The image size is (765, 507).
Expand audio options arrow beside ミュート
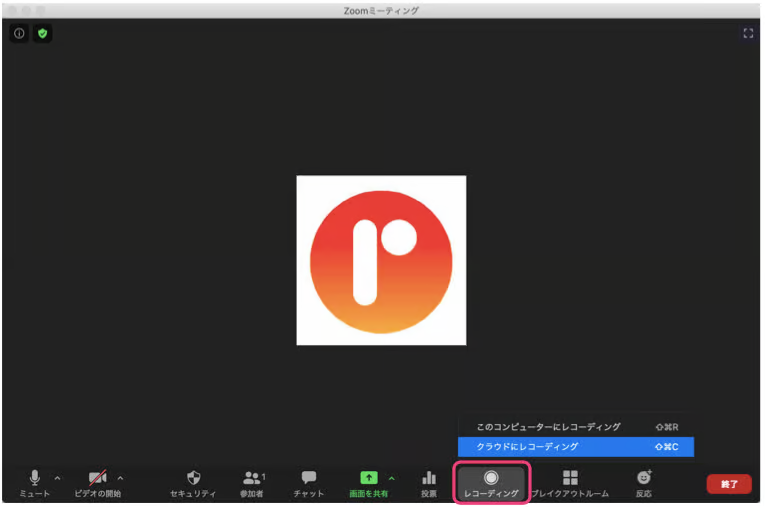pyautogui.click(x=57, y=478)
